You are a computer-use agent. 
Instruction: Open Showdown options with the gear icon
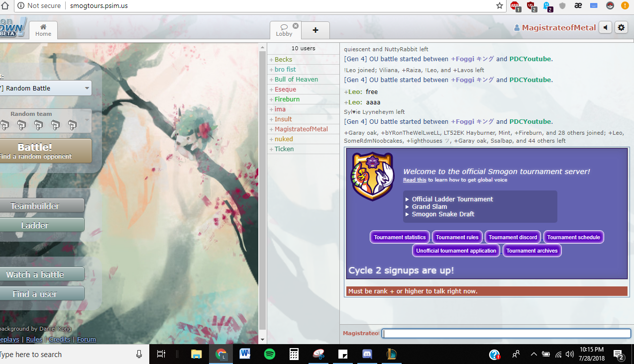point(621,27)
